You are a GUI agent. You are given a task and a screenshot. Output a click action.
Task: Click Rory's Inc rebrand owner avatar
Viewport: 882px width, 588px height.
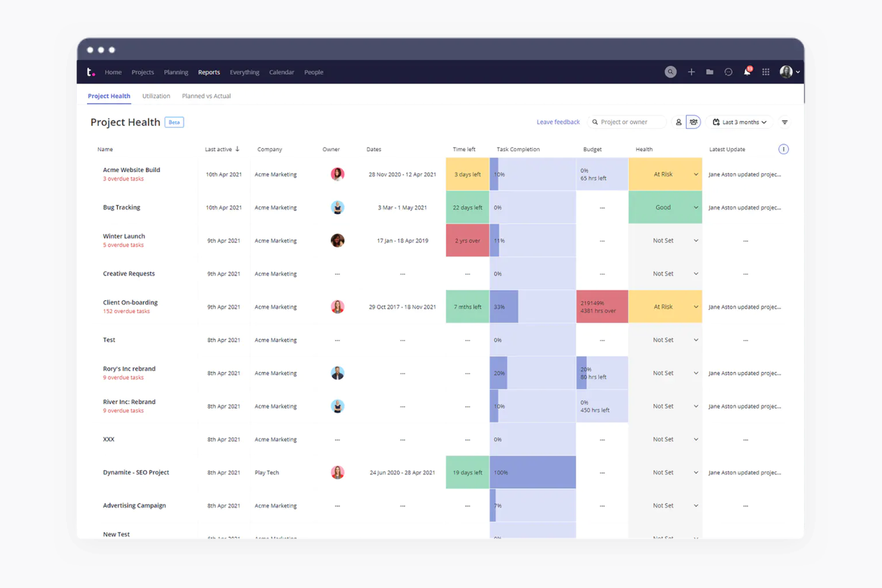337,373
